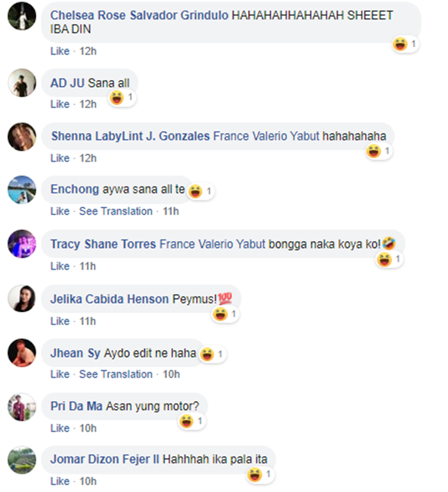Open Jomar Dizon Fejer II's avatar
The image size is (448, 492).
(22, 460)
